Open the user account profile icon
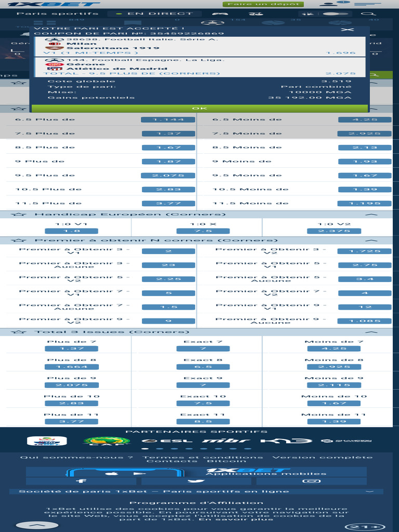The width and height of the screenshot is (399, 532). pyautogui.click(x=328, y=4)
